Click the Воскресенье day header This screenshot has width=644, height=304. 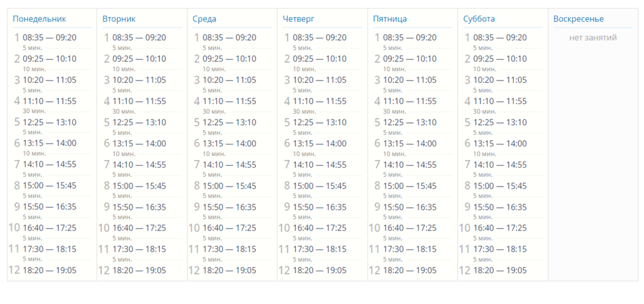tap(579, 19)
